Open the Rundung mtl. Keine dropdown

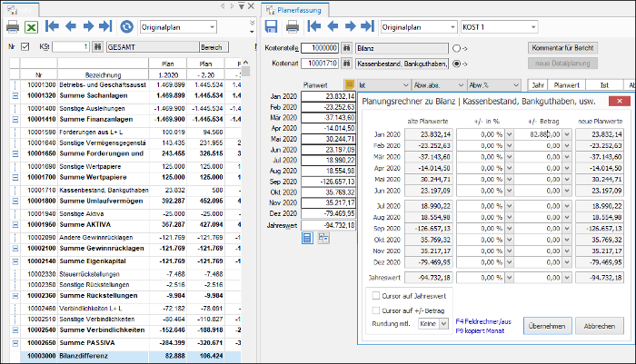pyautogui.click(x=444, y=323)
